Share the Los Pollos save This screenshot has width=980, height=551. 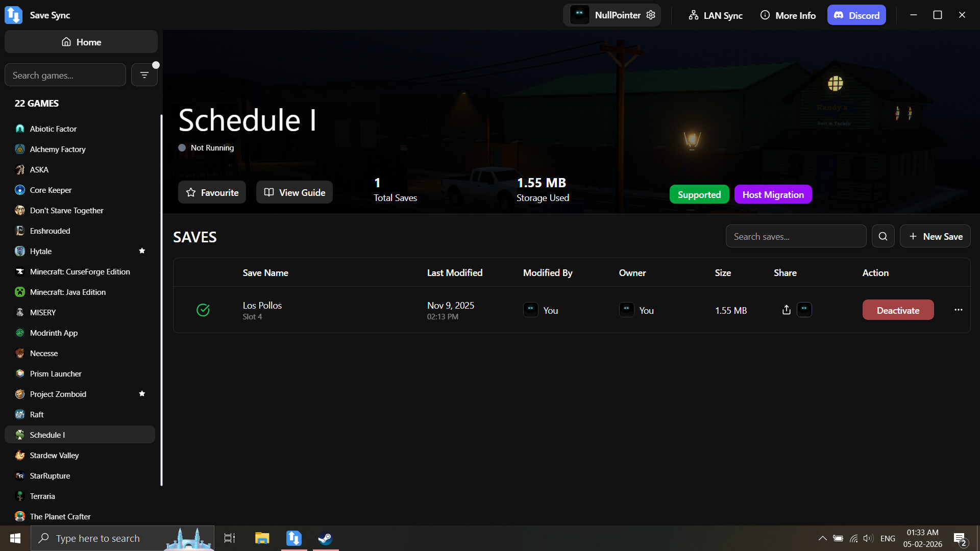(786, 310)
